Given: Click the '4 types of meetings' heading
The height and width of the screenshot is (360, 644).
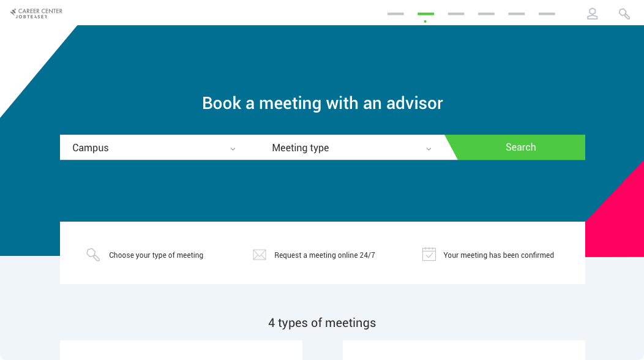Looking at the screenshot, I should coord(322,323).
